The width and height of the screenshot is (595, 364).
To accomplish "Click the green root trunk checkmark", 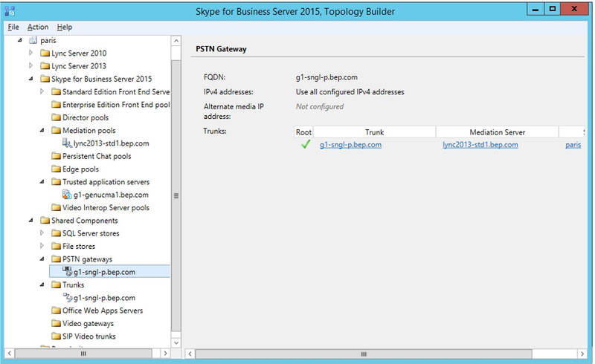I will point(306,144).
